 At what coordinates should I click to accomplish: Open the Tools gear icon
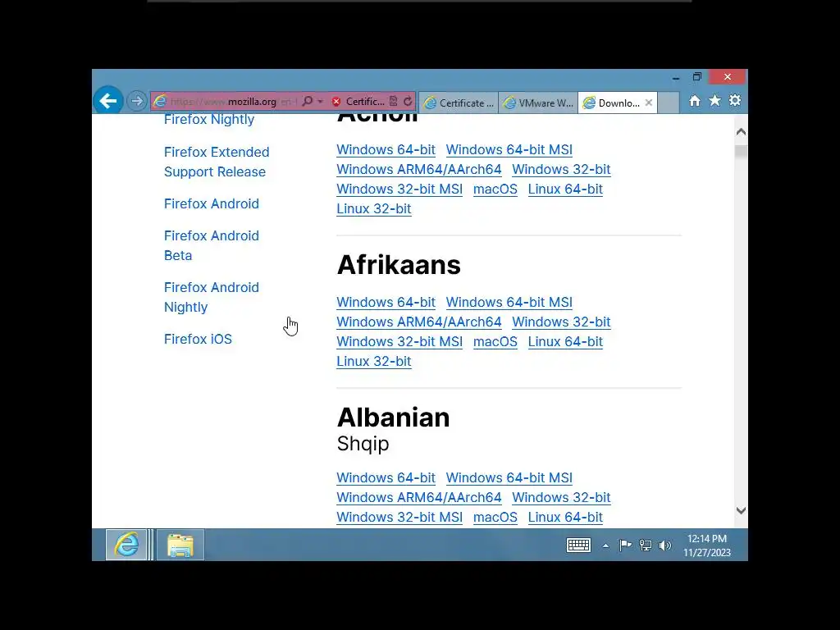click(x=735, y=101)
